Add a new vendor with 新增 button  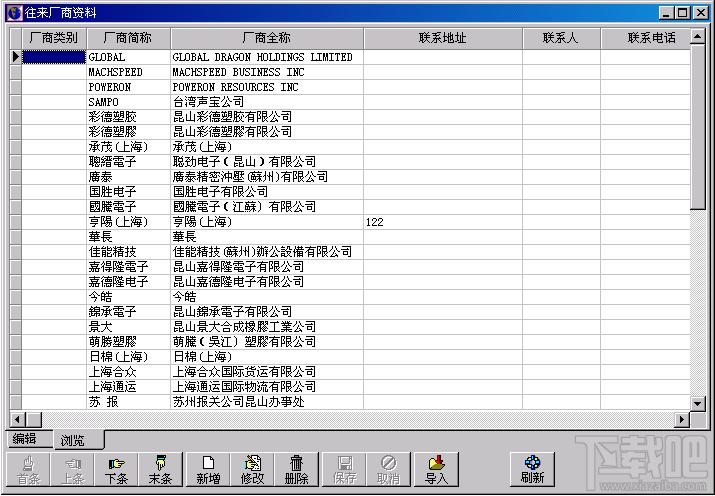pos(208,470)
